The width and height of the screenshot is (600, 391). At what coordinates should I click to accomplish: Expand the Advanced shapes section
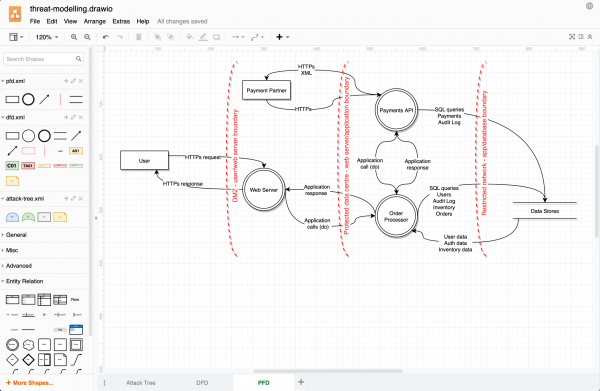pos(19,266)
